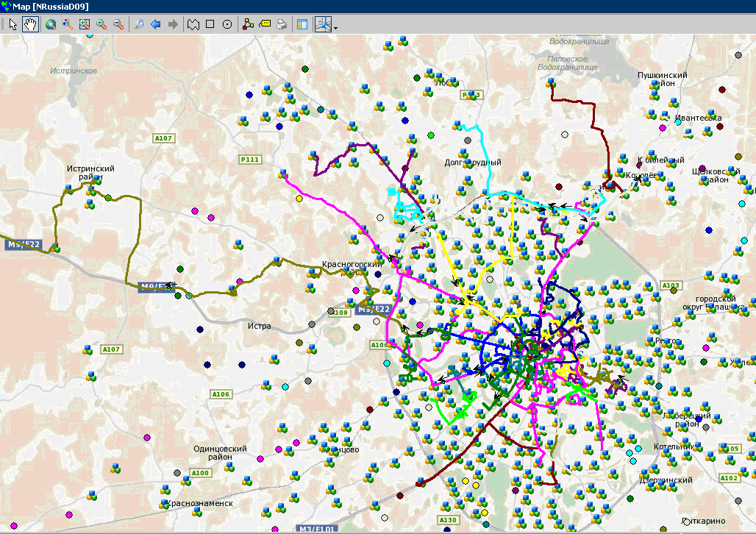Click the A107 road sign near Istrinskoye
This screenshot has width=756, height=534.
click(163, 138)
